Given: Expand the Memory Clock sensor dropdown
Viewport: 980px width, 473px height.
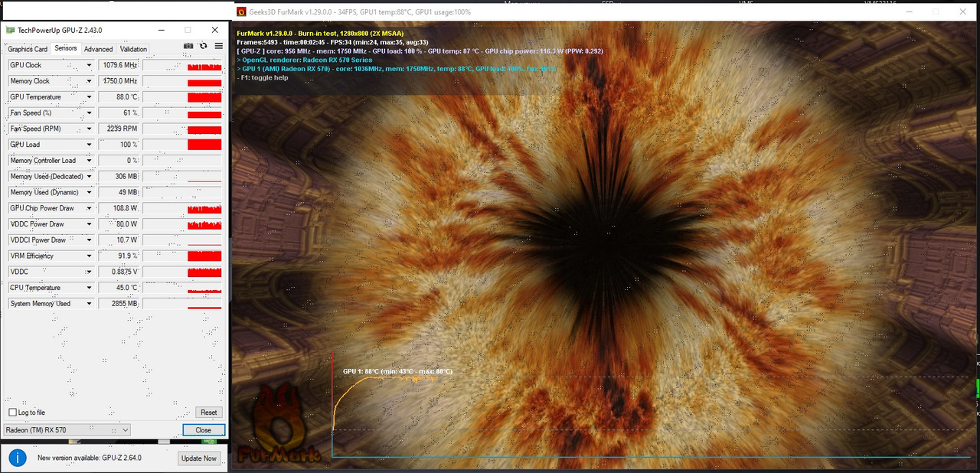Looking at the screenshot, I should [x=89, y=81].
